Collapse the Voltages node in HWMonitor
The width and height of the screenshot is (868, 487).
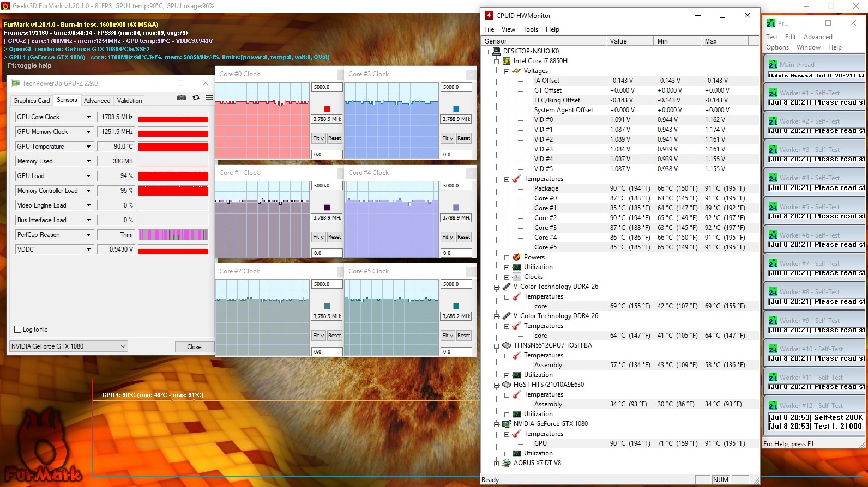point(507,71)
